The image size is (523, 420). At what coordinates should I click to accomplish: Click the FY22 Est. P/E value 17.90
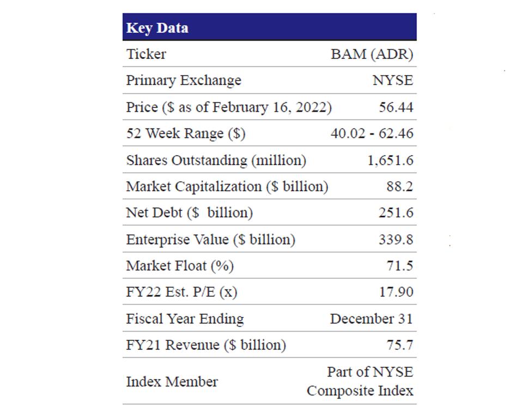coord(396,292)
